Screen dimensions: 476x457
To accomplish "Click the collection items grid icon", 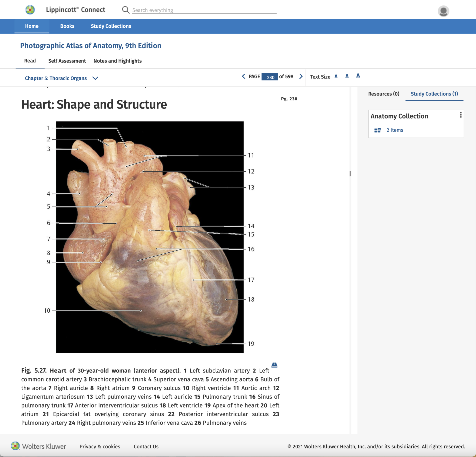I will point(377,130).
